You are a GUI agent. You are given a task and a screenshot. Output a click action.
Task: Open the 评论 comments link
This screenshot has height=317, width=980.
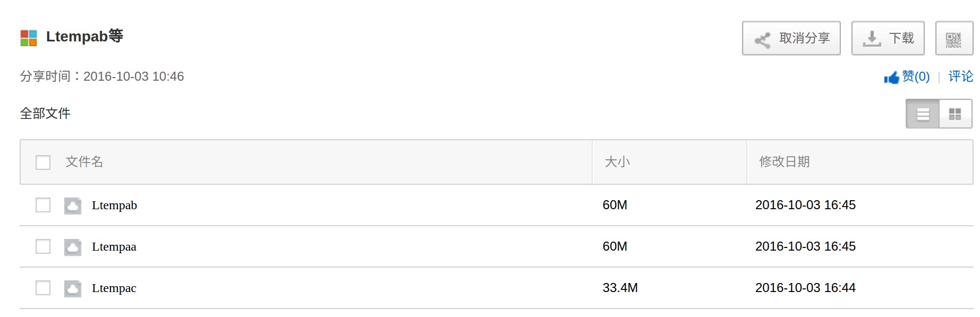click(x=961, y=76)
